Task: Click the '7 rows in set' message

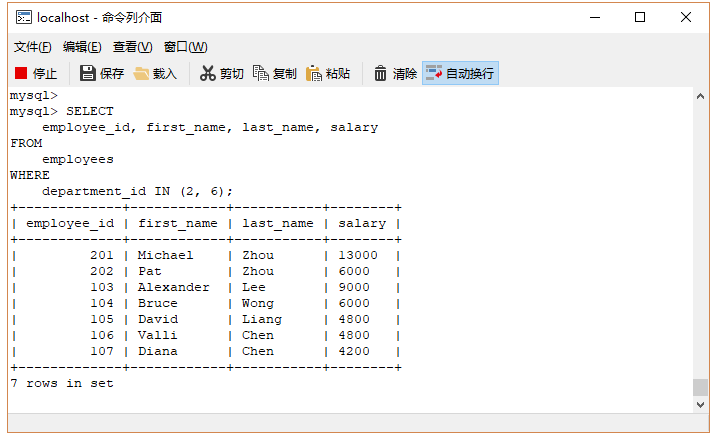Action: click(x=62, y=383)
